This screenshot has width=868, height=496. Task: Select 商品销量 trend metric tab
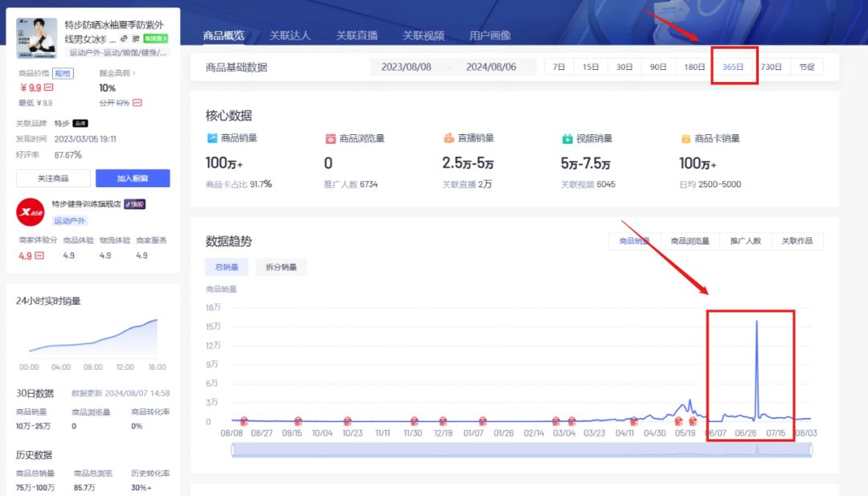pos(635,241)
